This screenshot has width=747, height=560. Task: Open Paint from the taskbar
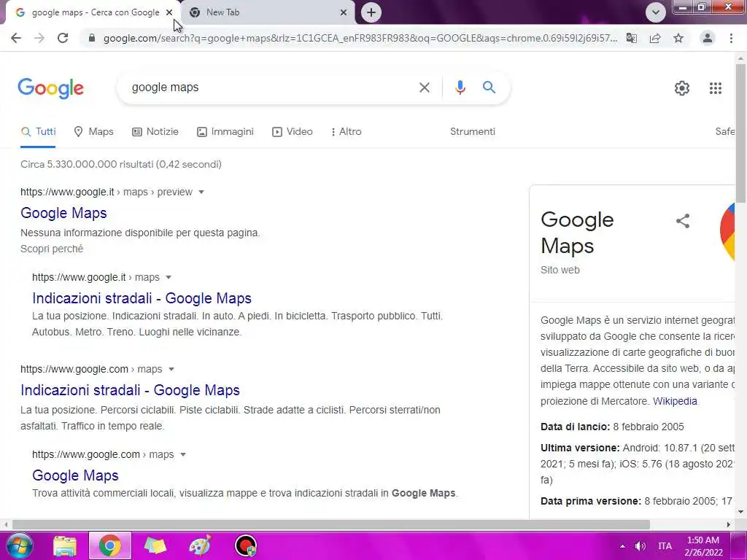200,545
